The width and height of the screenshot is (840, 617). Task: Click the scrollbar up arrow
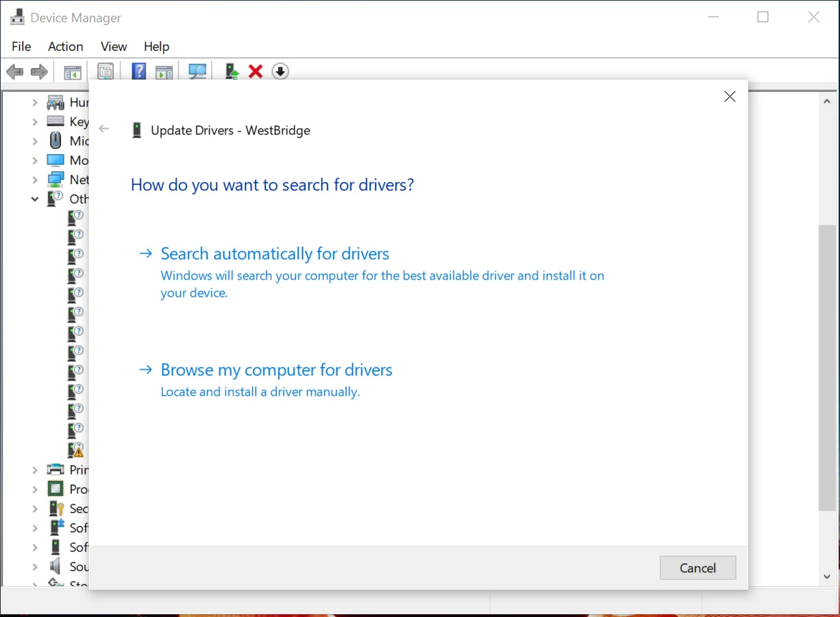point(826,101)
